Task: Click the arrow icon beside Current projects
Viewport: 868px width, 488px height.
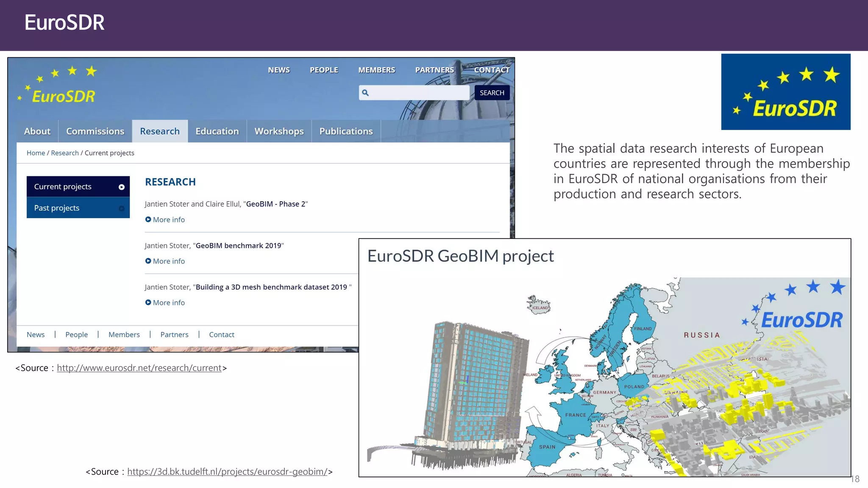Action: click(x=122, y=187)
